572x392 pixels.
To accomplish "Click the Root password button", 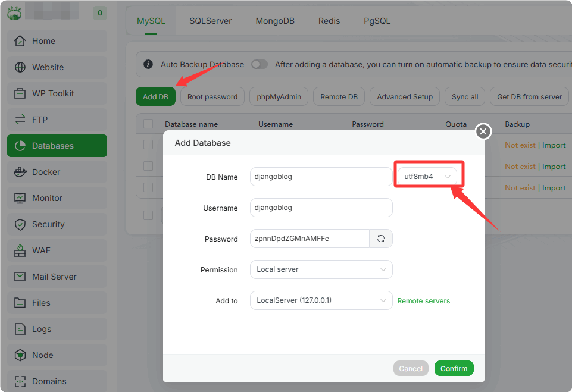I will coord(212,96).
